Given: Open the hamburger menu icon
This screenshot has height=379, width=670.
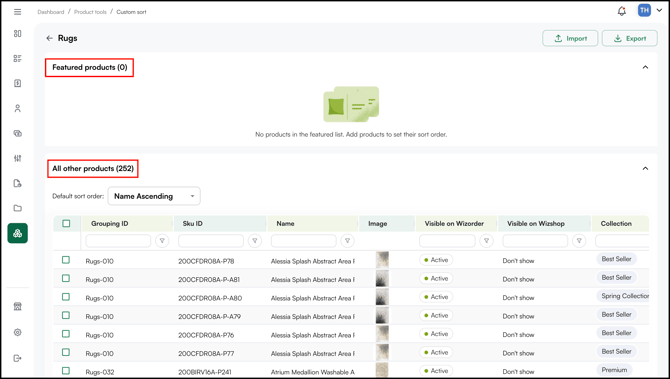Looking at the screenshot, I should click(18, 12).
